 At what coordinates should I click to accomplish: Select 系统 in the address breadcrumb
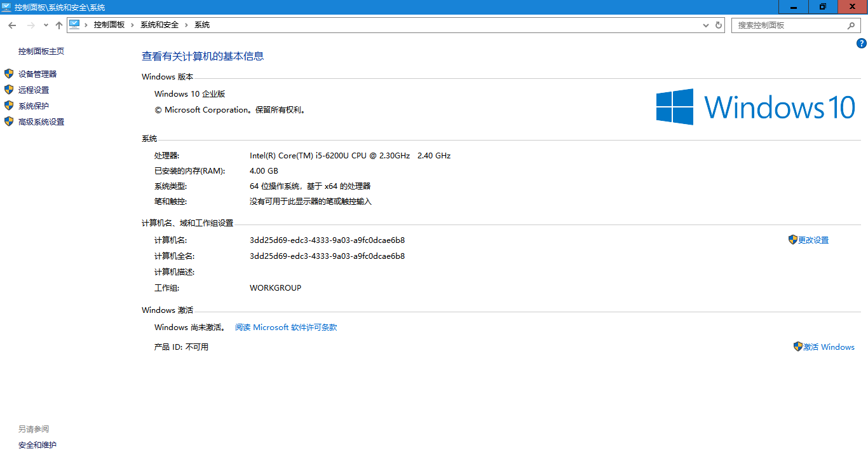click(x=202, y=25)
